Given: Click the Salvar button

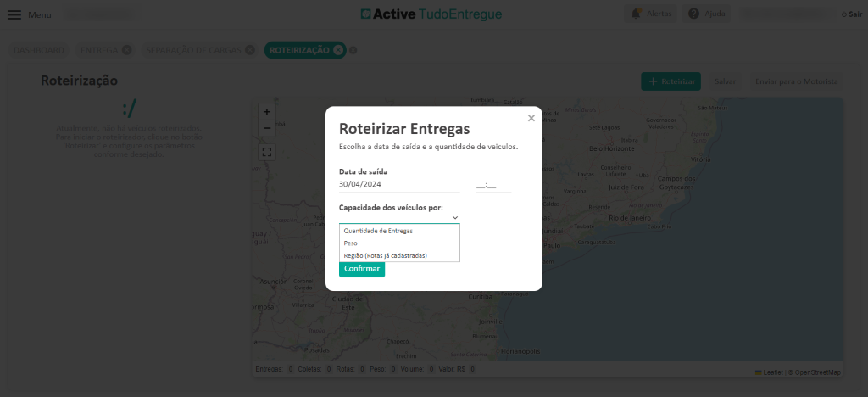Looking at the screenshot, I should [726, 81].
